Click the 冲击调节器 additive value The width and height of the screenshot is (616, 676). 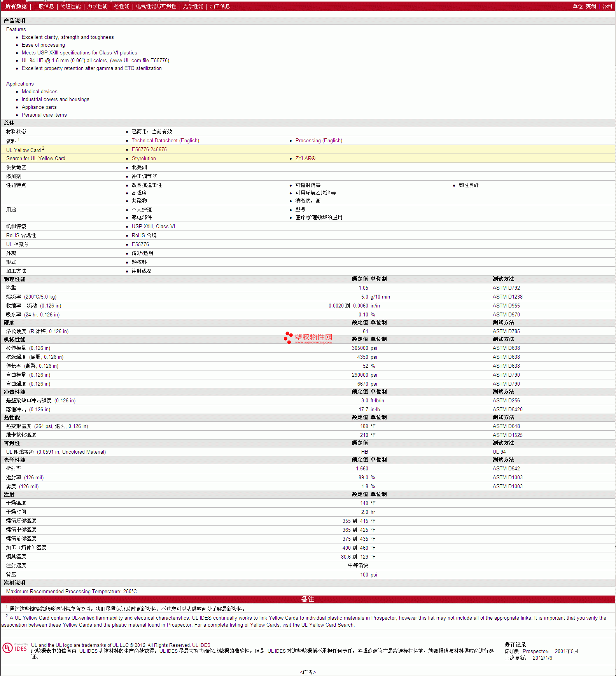144,176
